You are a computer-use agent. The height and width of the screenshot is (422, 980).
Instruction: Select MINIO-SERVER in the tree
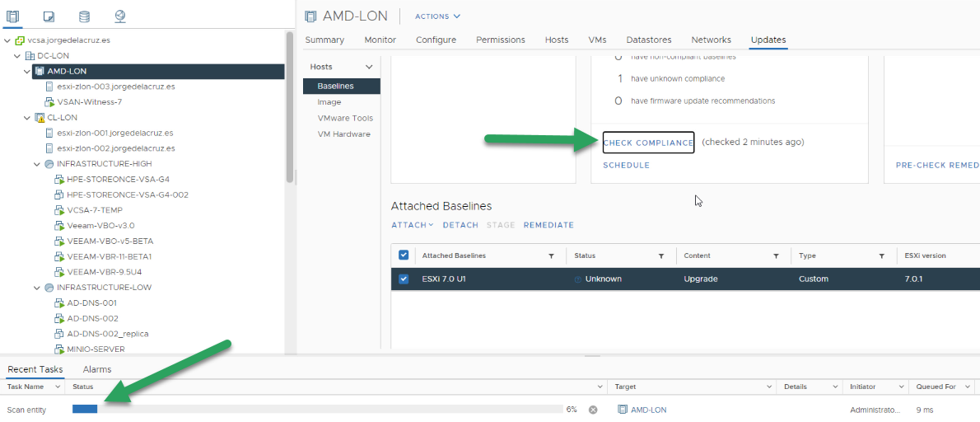(x=96, y=349)
